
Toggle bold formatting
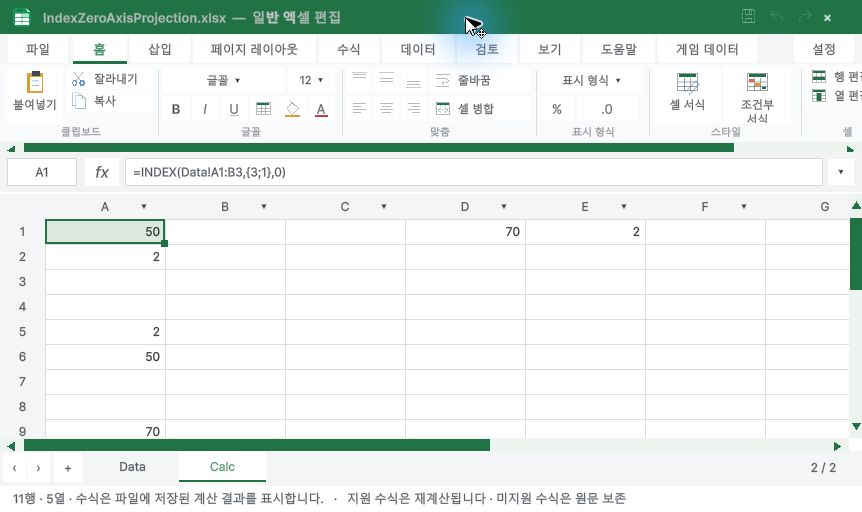pos(176,109)
